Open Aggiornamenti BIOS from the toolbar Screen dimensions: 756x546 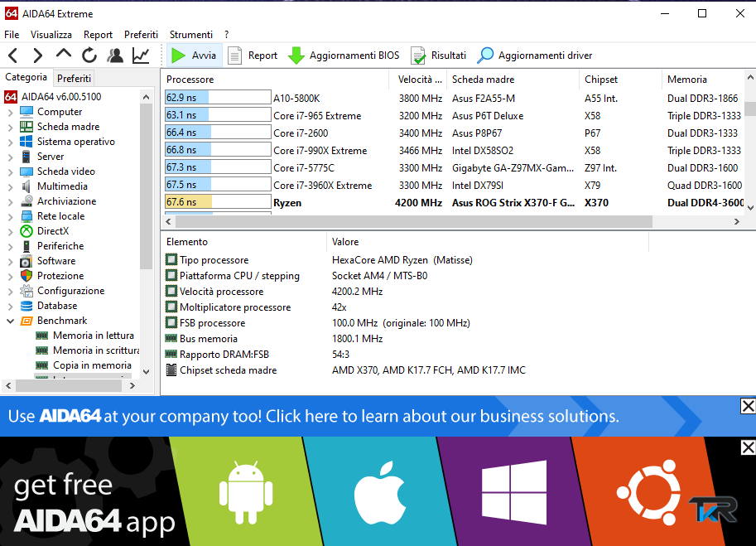[344, 56]
